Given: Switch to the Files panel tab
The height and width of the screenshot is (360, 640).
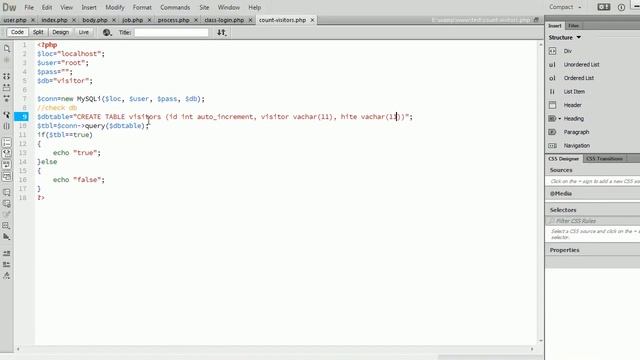Looking at the screenshot, I should tap(573, 26).
